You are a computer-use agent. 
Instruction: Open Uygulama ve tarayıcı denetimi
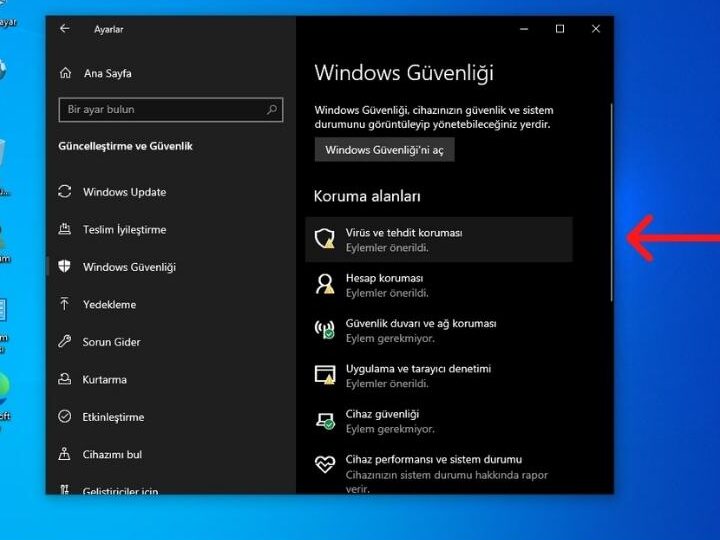439,375
